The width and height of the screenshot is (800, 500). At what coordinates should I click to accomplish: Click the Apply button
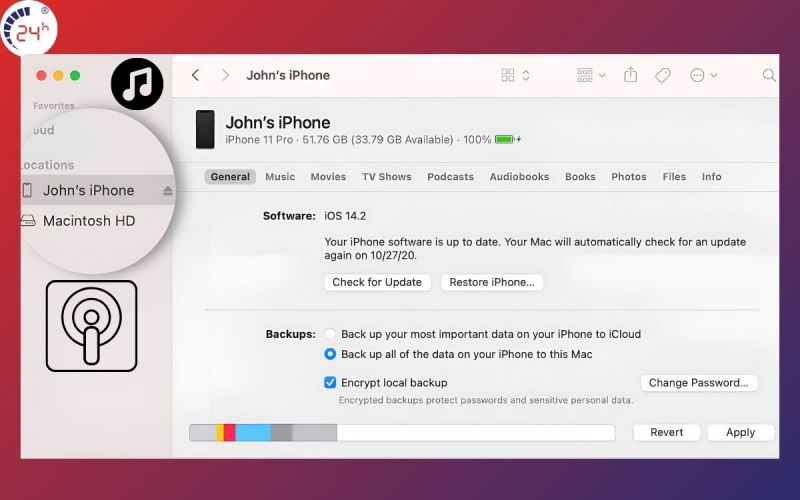click(x=740, y=432)
